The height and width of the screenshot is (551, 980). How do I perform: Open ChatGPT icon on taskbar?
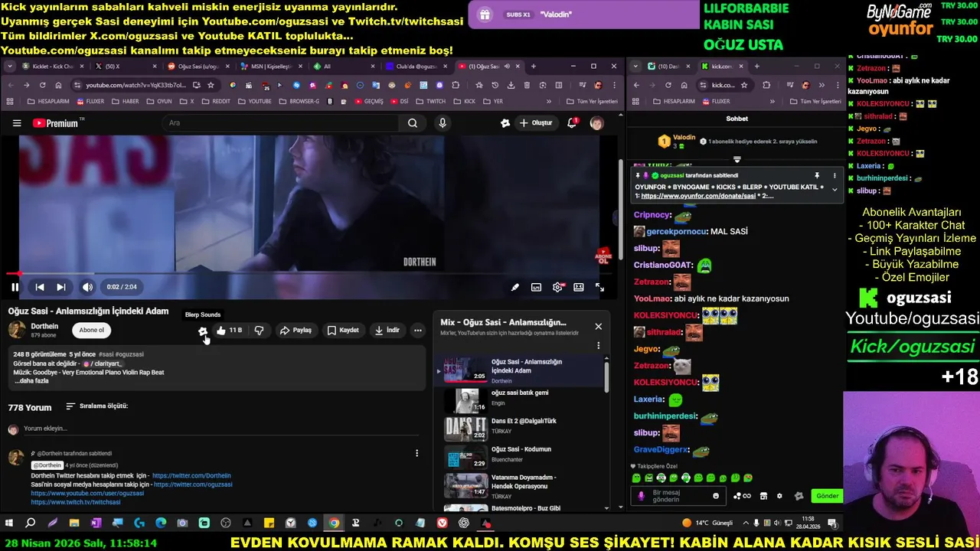pos(464,523)
